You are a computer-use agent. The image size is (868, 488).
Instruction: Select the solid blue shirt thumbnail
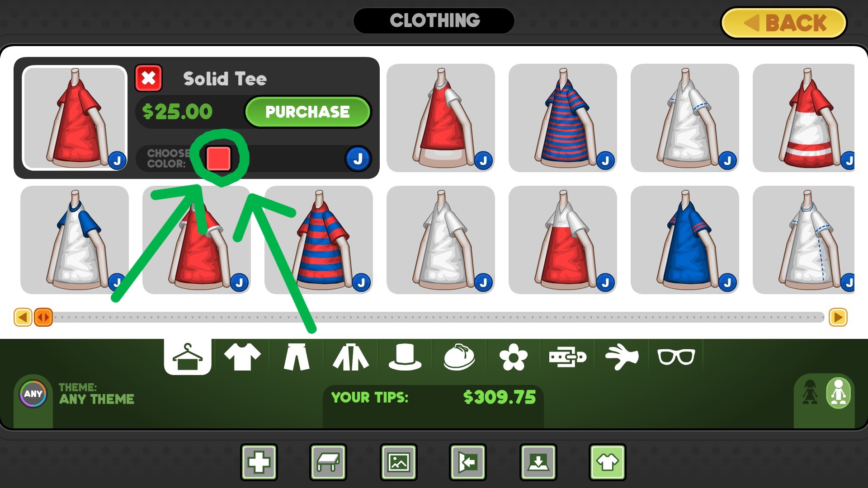tap(684, 240)
